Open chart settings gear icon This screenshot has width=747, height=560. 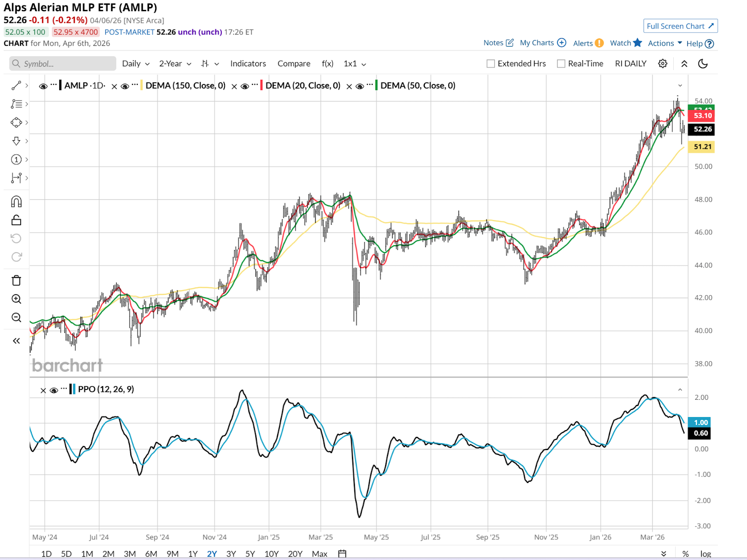pos(662,64)
